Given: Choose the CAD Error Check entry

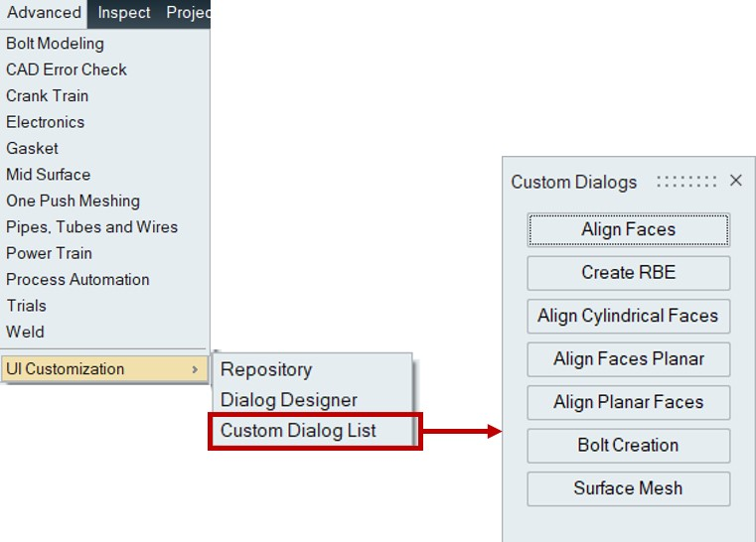Looking at the screenshot, I should 67,69.
